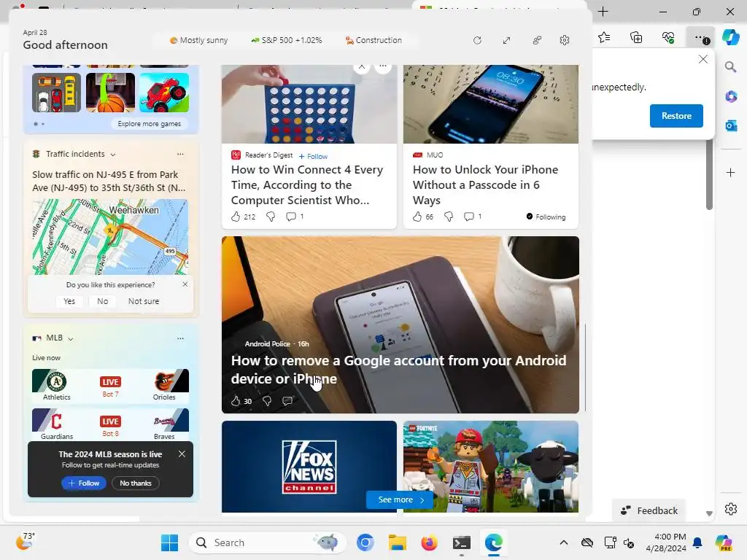747x560 pixels.
Task: Dismiss the MLB season notification
Action: coord(182,454)
